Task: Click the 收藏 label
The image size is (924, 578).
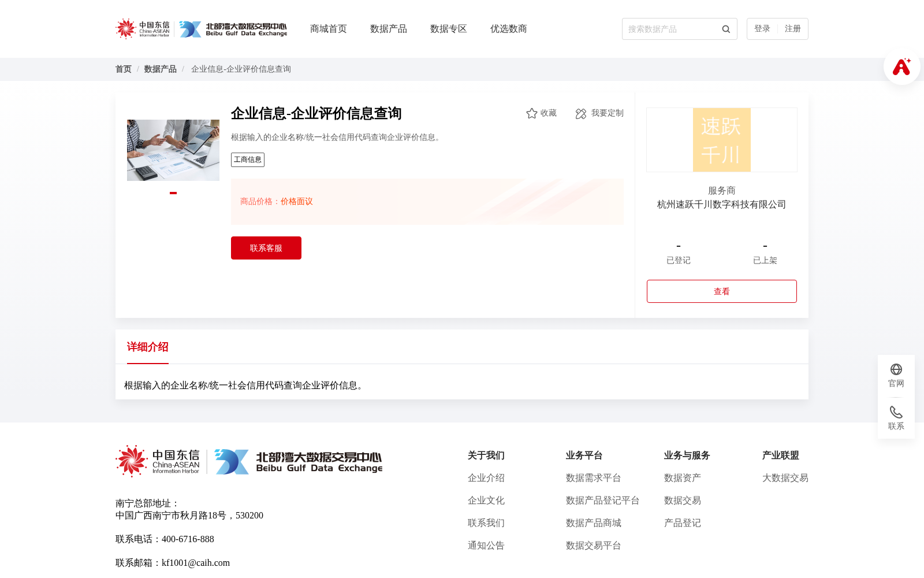Action: click(x=549, y=113)
